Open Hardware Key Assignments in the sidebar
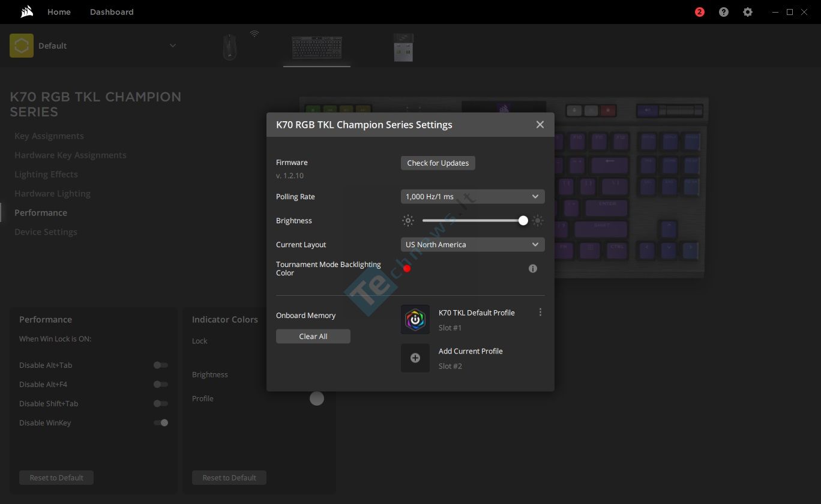This screenshot has height=504, width=821. [x=70, y=155]
